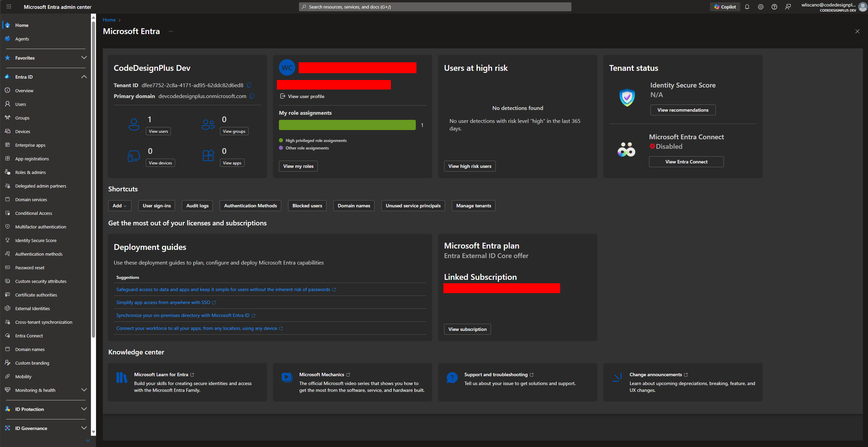Click the View users button

[x=158, y=131]
